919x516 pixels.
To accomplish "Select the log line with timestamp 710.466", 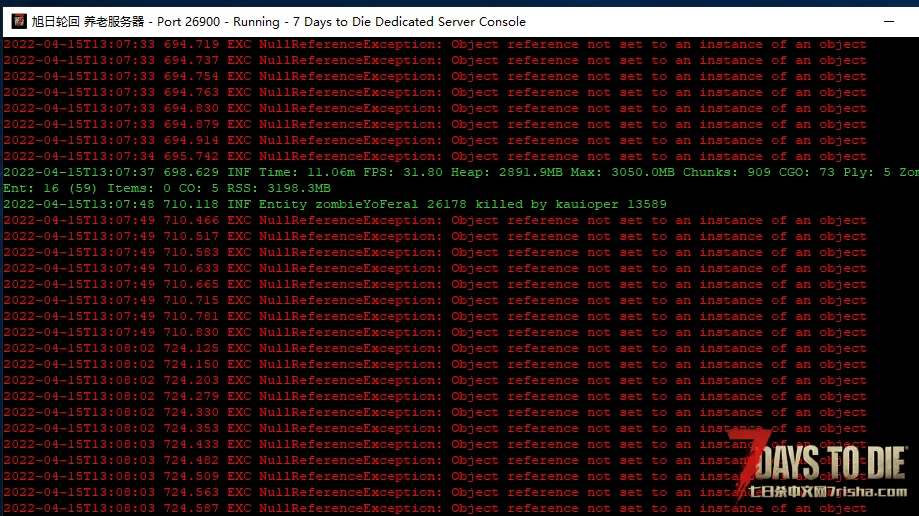I will click(435, 220).
